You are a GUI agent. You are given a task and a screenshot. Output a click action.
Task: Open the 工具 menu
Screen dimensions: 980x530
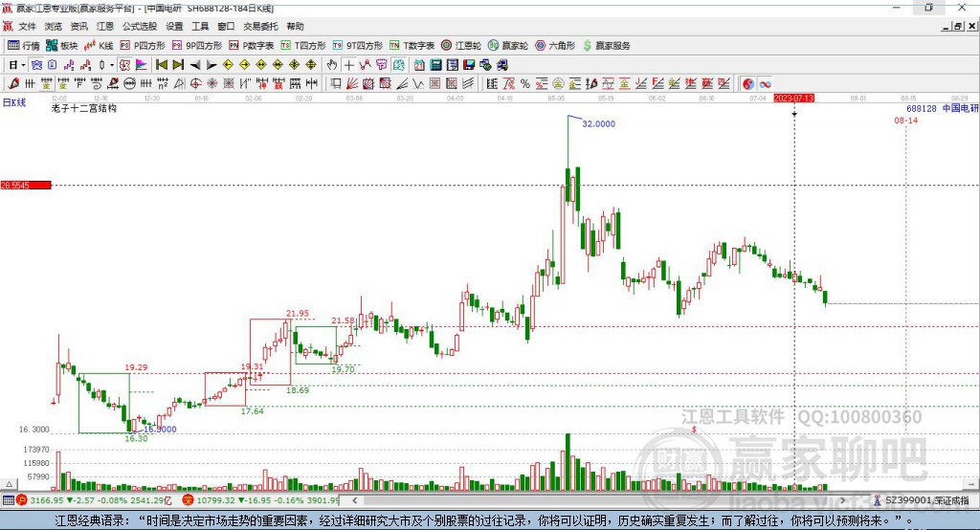200,26
